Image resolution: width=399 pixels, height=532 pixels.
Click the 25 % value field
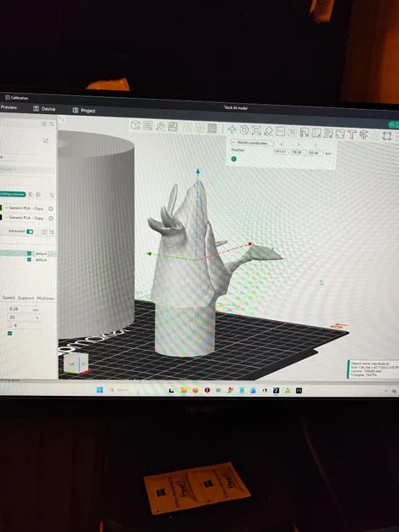pyautogui.click(x=24, y=317)
